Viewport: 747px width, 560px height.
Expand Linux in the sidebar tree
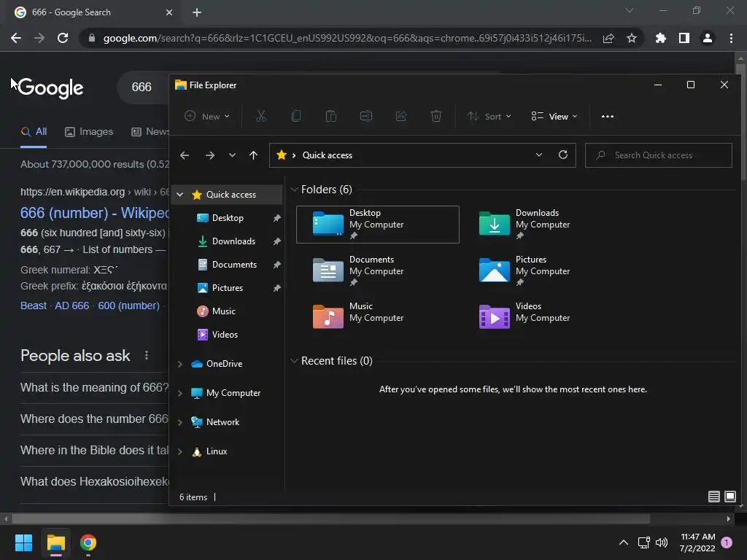180,451
